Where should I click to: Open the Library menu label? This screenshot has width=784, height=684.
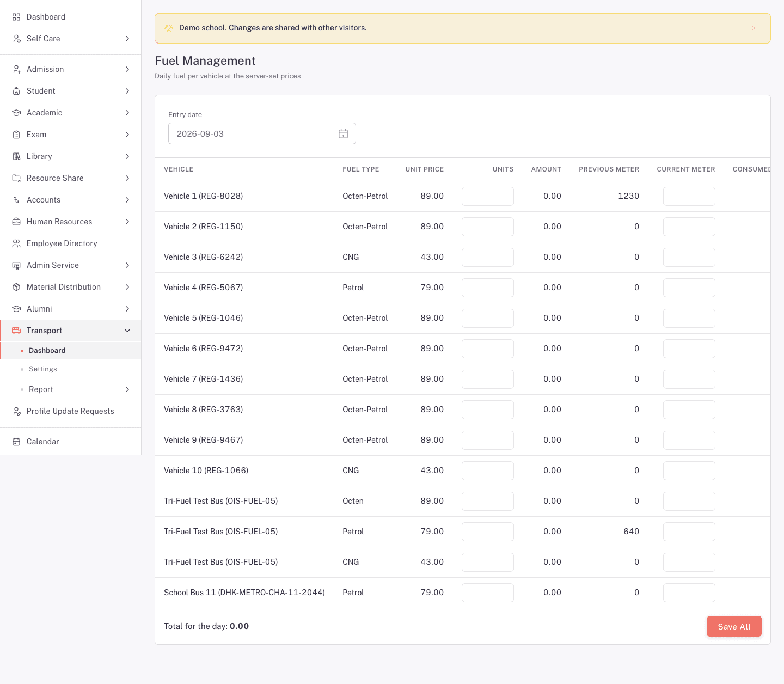coord(39,156)
